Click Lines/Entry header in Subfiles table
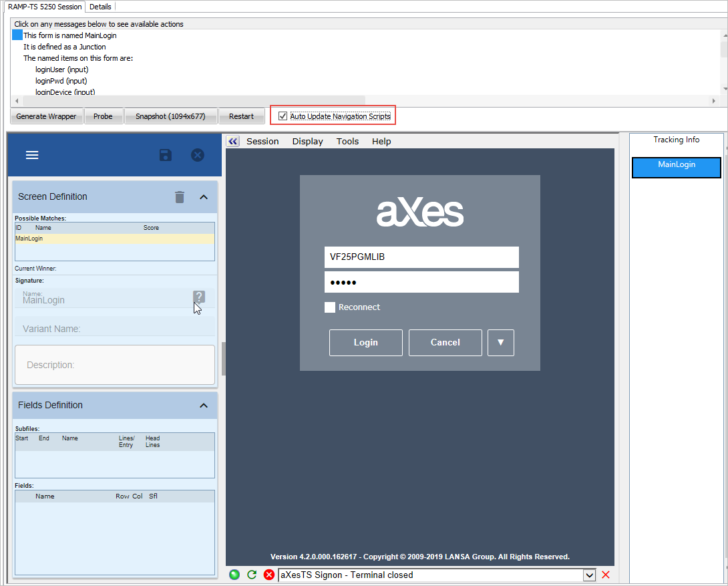 [x=126, y=442]
